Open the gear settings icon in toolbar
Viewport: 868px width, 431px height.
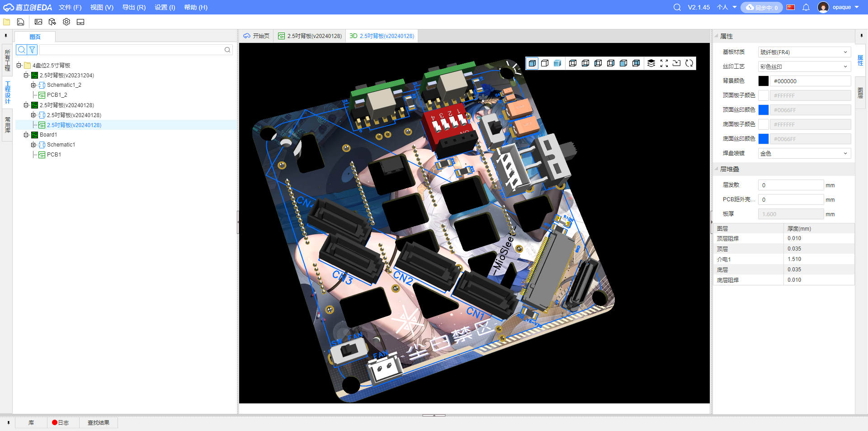tap(66, 22)
